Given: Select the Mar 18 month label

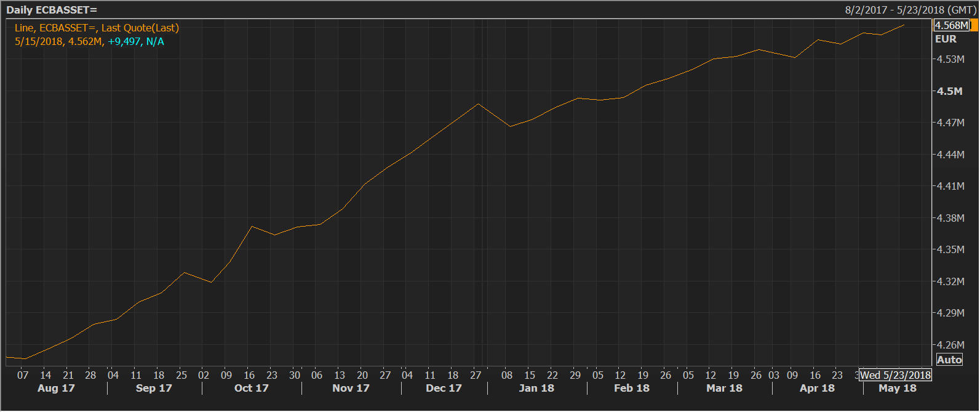Looking at the screenshot, I should pyautogui.click(x=724, y=388).
